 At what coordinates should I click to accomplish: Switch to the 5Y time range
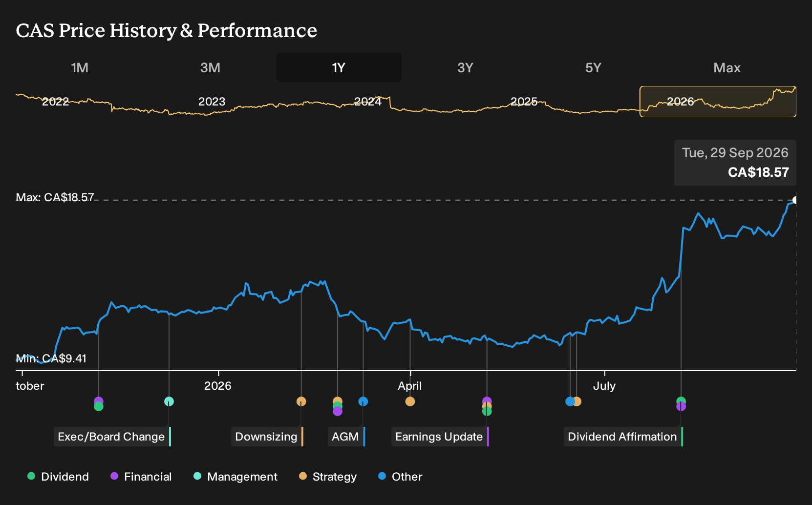(593, 67)
